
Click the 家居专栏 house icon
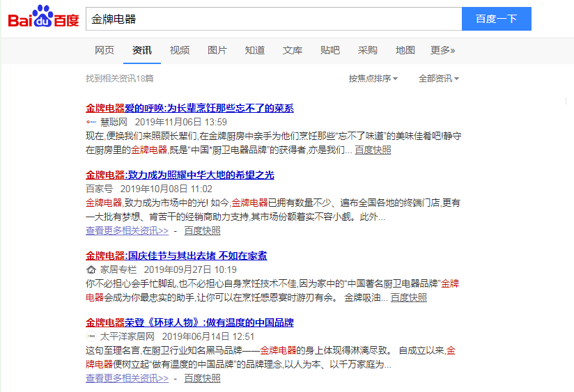(91, 269)
